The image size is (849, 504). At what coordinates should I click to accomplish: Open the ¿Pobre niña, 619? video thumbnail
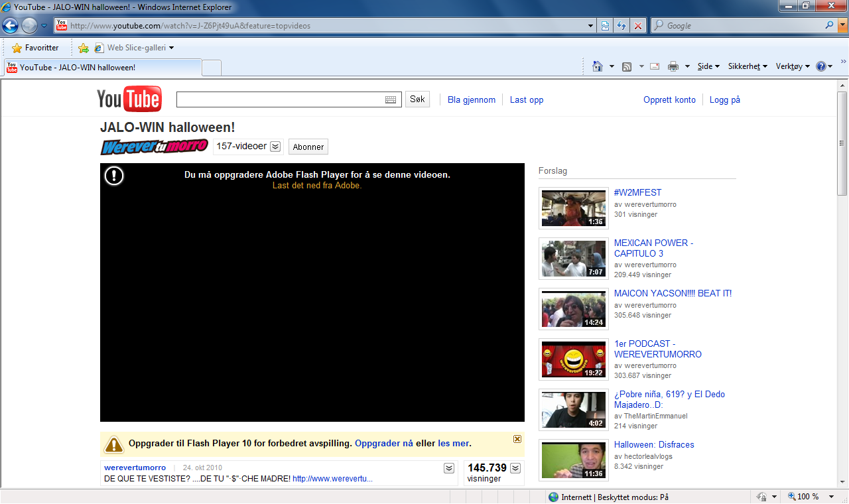point(574,410)
